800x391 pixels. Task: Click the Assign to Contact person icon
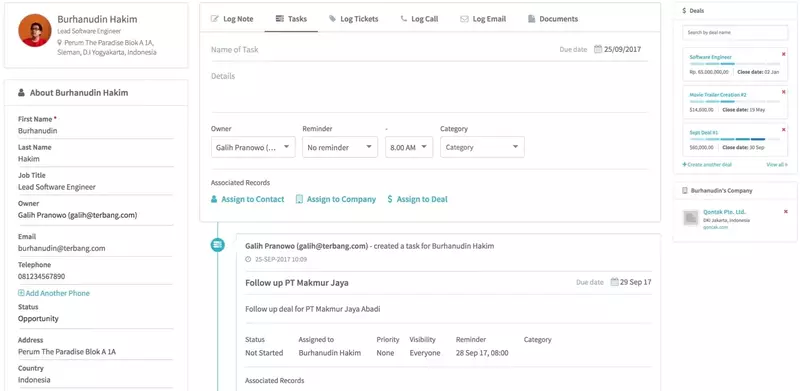pyautogui.click(x=214, y=199)
